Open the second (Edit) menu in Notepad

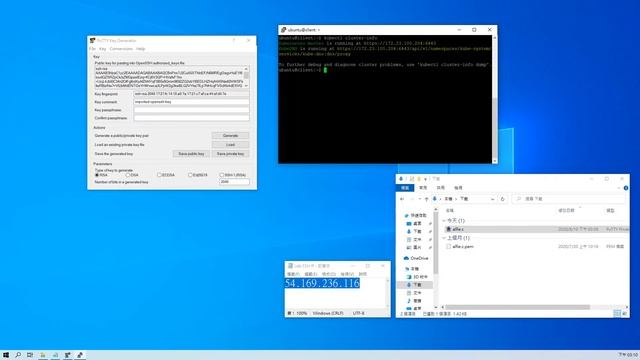coord(311,274)
